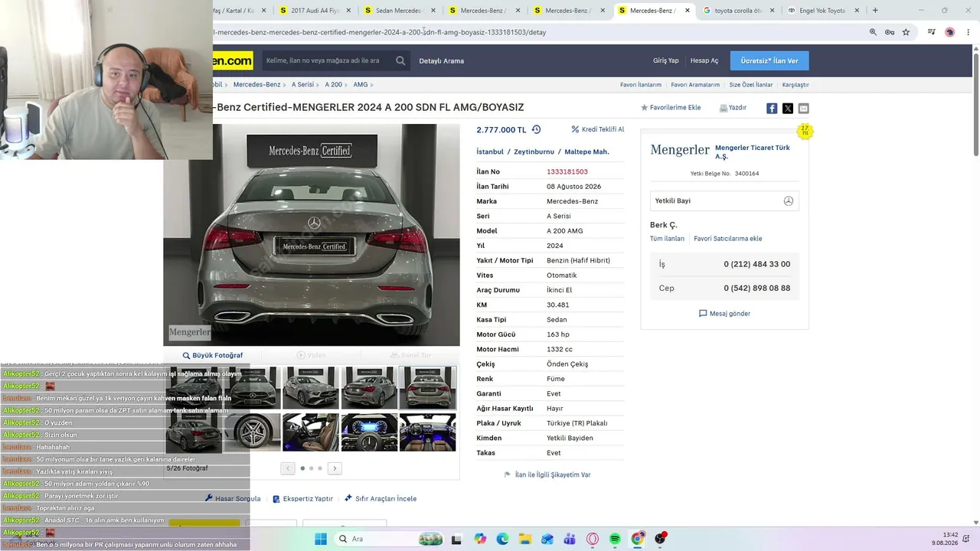Open the Chrome profile avatar
Viewport: 980px width, 551px height.
click(950, 32)
